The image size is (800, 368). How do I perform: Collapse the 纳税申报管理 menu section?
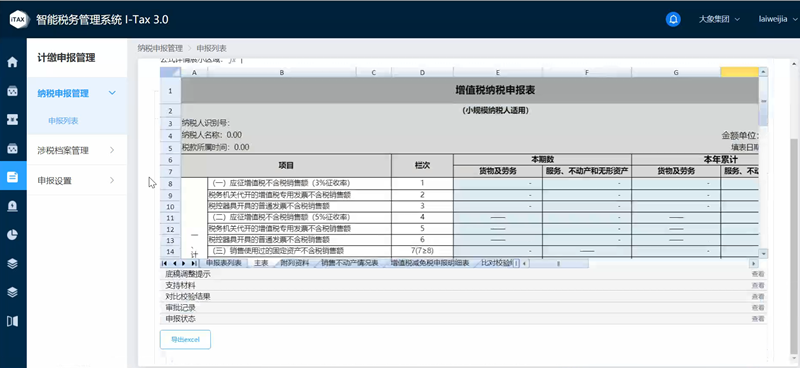point(77,93)
